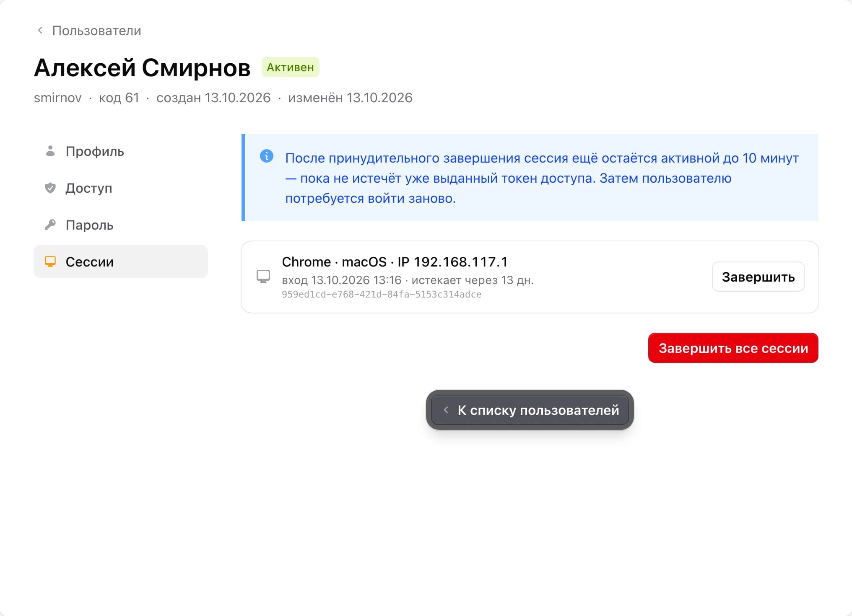
Task: Click the код 61 text
Action: pyautogui.click(x=119, y=98)
